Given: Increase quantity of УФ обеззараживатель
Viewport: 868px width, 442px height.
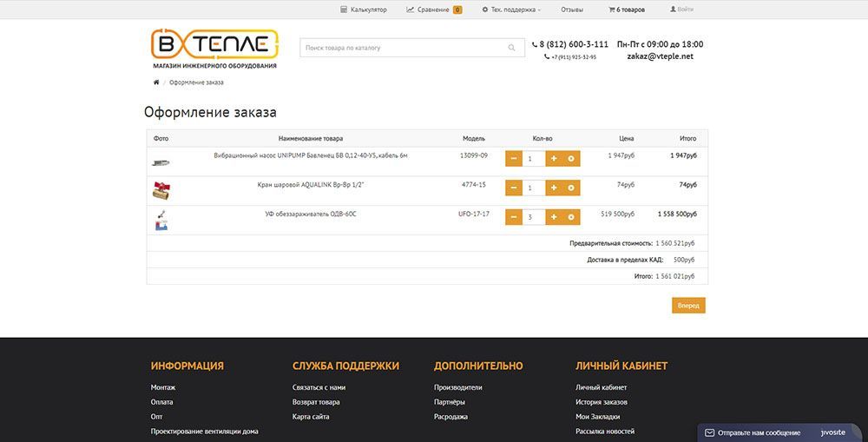Looking at the screenshot, I should click(x=554, y=217).
